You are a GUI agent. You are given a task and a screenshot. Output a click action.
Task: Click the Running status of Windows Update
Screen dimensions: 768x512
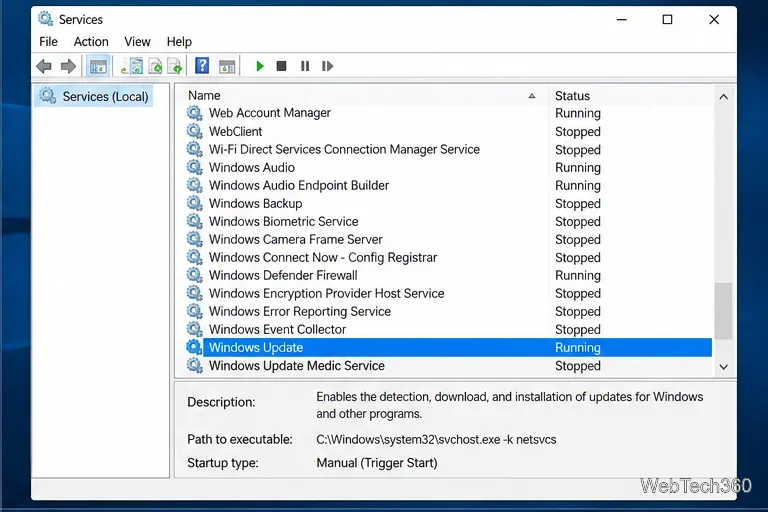(x=577, y=347)
